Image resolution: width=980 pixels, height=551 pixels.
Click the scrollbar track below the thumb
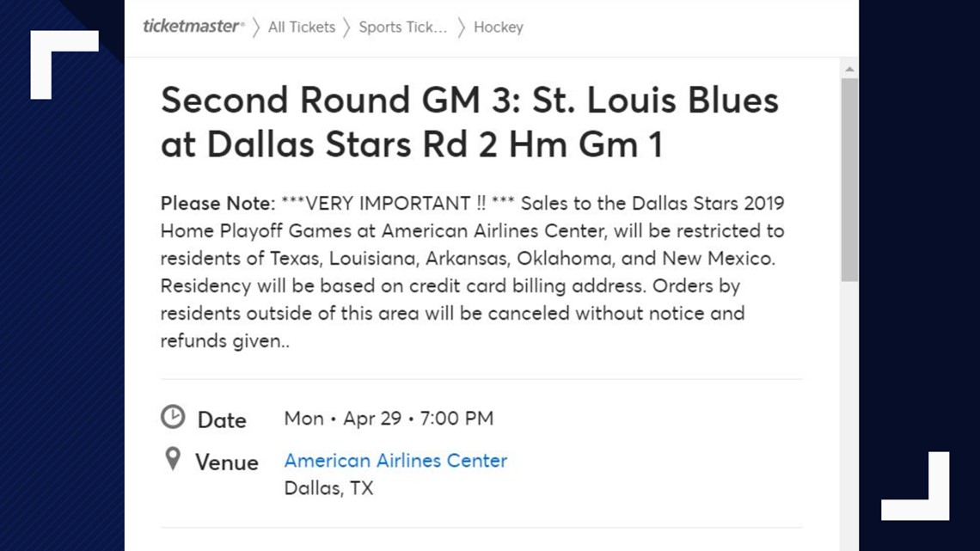coord(848,387)
